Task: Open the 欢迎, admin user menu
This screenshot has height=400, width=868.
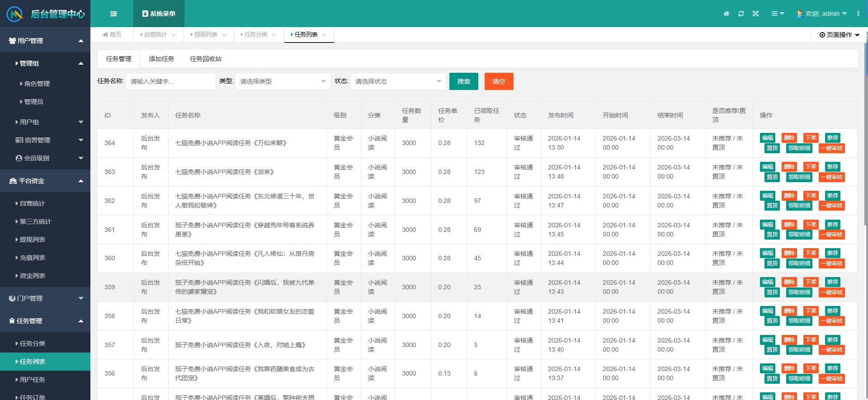Action: [821, 14]
